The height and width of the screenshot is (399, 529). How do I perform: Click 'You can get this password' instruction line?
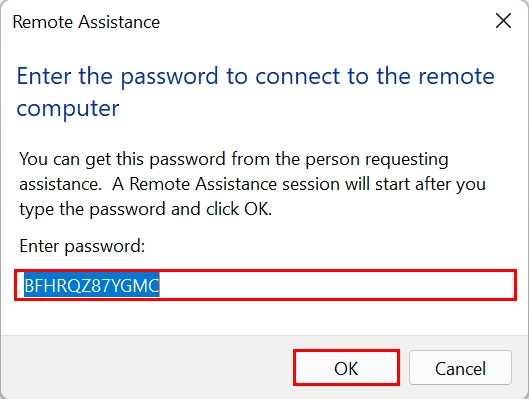233,159
